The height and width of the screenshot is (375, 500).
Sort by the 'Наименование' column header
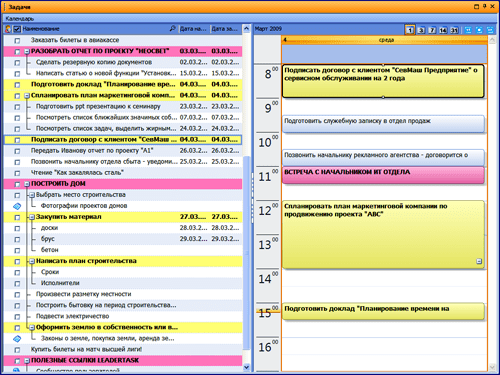(x=41, y=29)
